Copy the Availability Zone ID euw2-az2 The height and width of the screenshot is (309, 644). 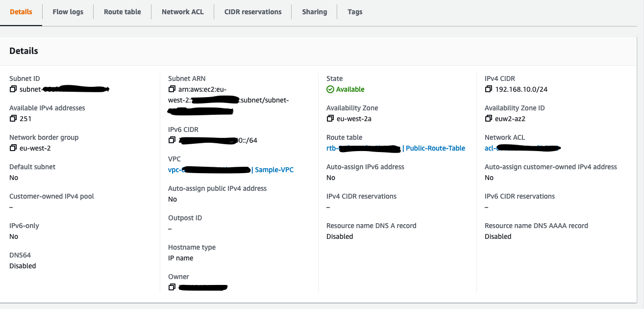488,119
